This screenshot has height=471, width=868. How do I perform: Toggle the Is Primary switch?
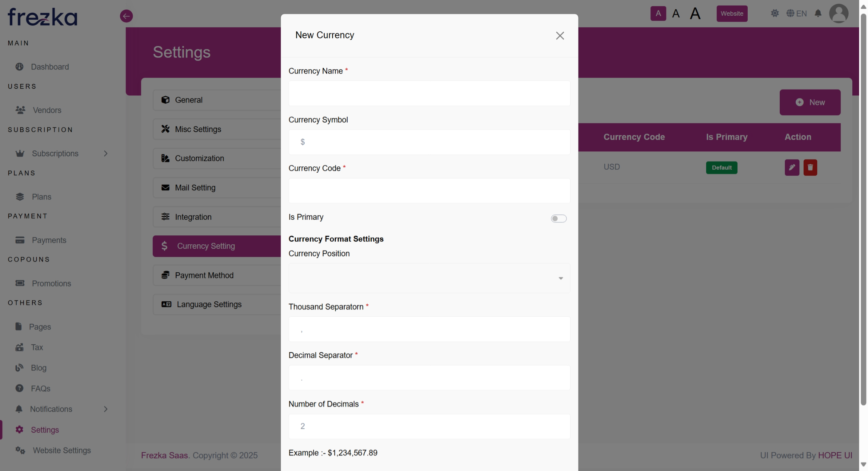pos(558,219)
